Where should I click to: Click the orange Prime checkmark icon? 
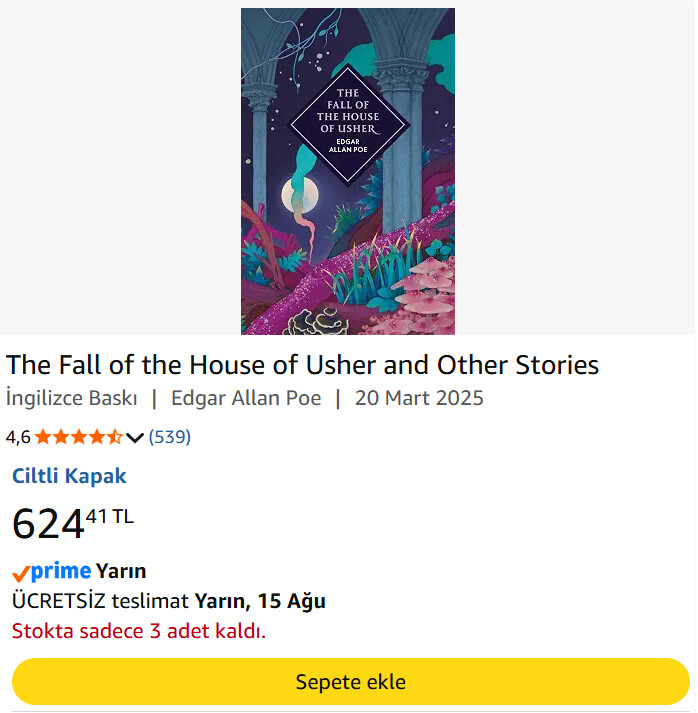pos(21,574)
